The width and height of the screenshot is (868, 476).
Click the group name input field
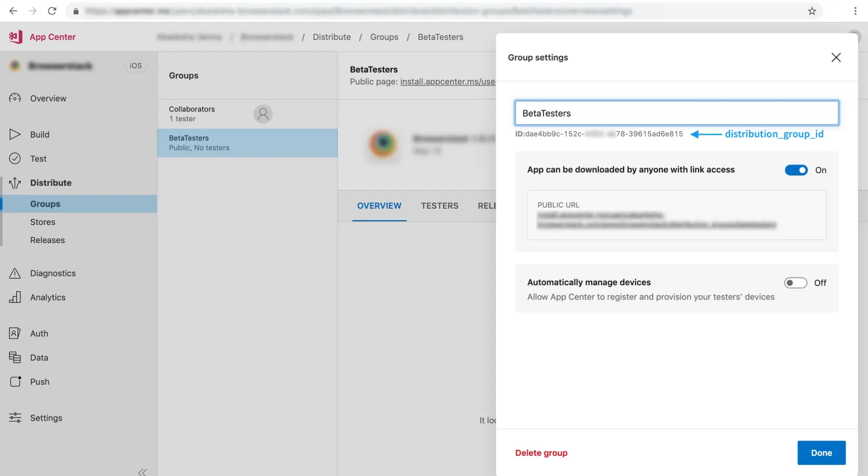676,113
